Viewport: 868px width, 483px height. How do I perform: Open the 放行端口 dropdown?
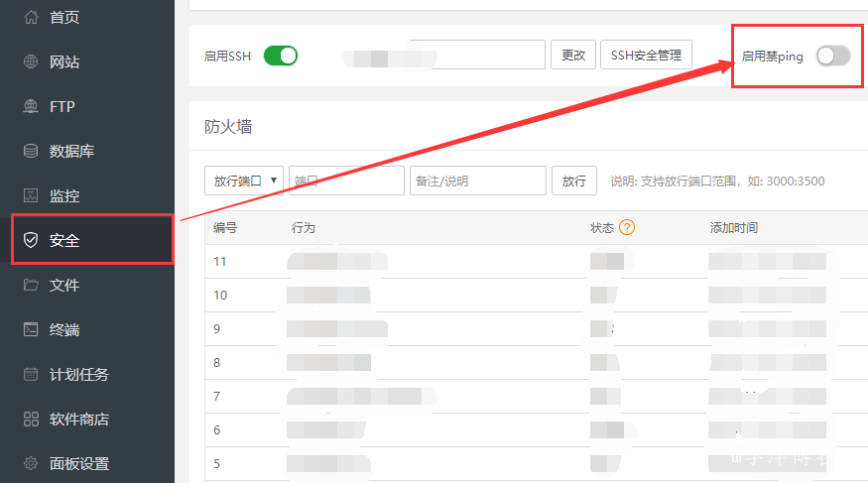click(x=244, y=181)
